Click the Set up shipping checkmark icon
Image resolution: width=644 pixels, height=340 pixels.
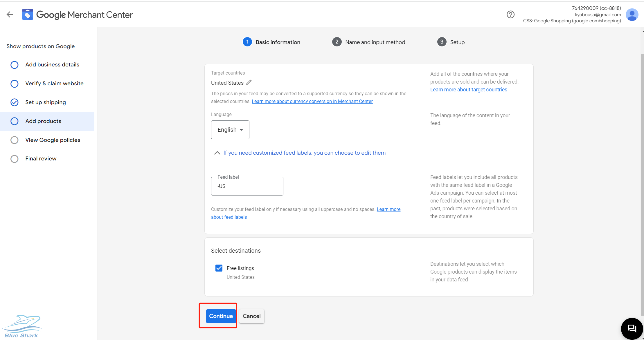click(15, 102)
